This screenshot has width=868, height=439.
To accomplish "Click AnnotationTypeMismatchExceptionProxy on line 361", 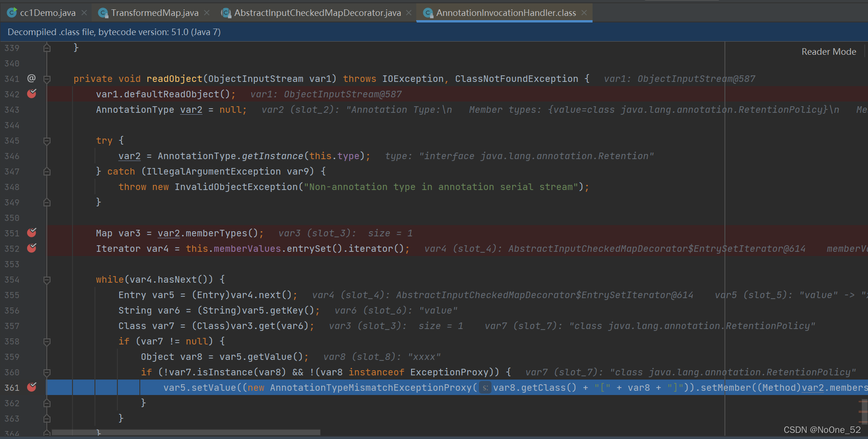I will (371, 388).
